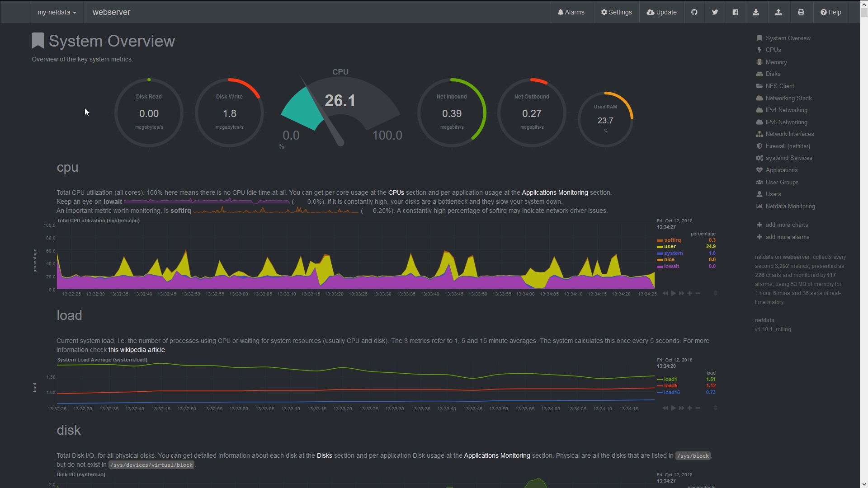Expand the Networking Stack sidebar section
This screenshot has width=868, height=488.
click(788, 98)
